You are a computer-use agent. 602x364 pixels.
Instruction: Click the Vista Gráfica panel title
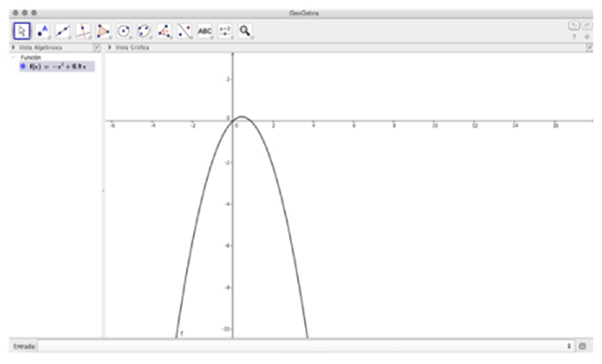tap(132, 48)
